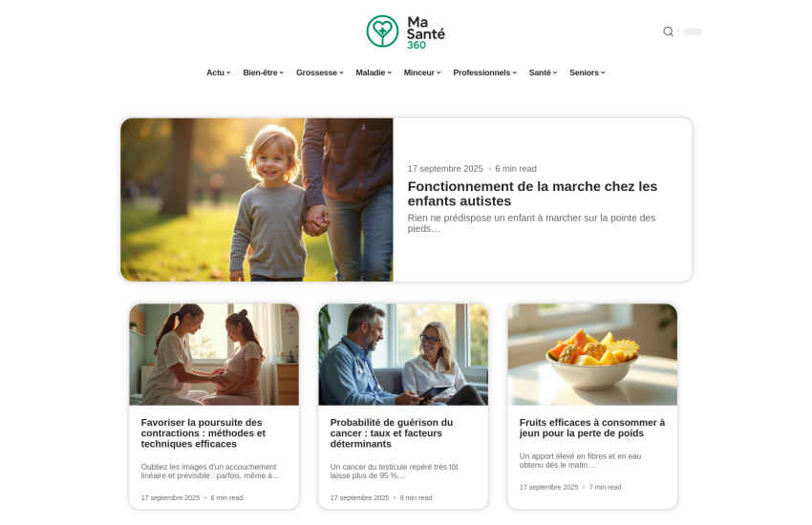Expand the Santé navigation menu

click(543, 73)
